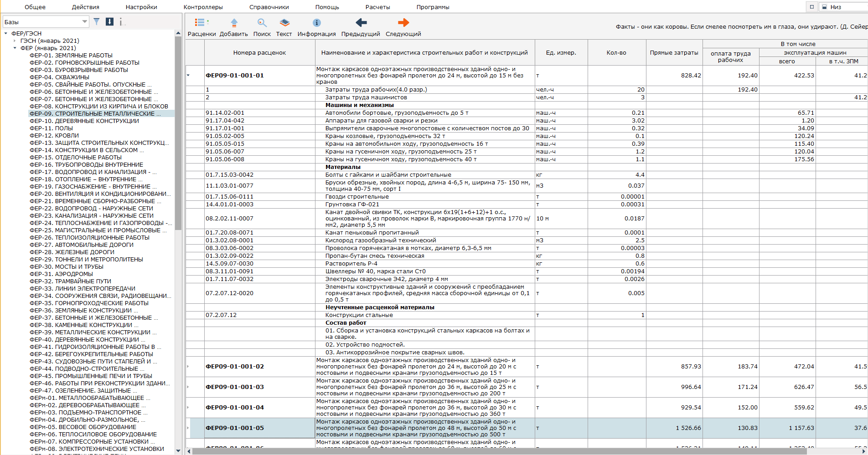Collapse the ФЕР09-01-001-01 row details
868x455 pixels.
[x=188, y=75]
